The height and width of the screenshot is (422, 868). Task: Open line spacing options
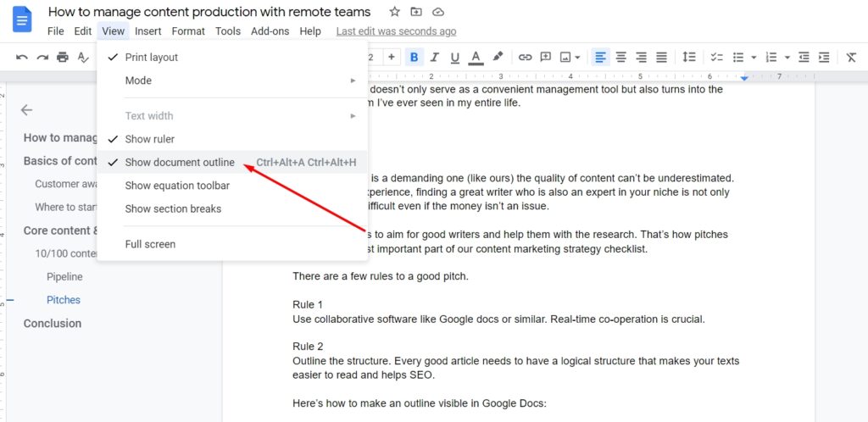[x=688, y=57]
